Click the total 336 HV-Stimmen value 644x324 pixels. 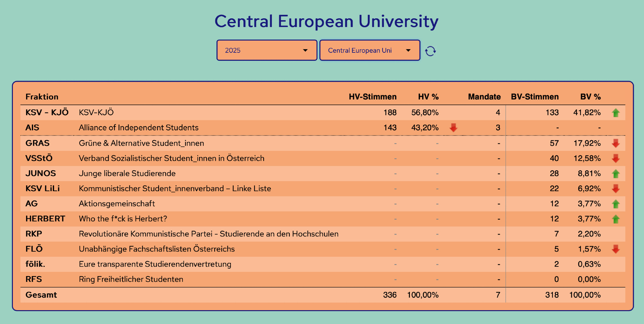point(390,295)
